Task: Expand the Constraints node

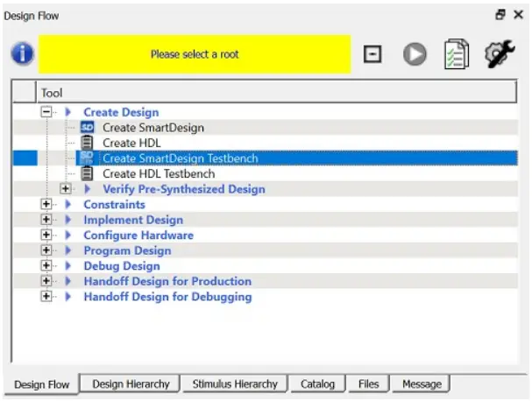Action: (x=46, y=204)
